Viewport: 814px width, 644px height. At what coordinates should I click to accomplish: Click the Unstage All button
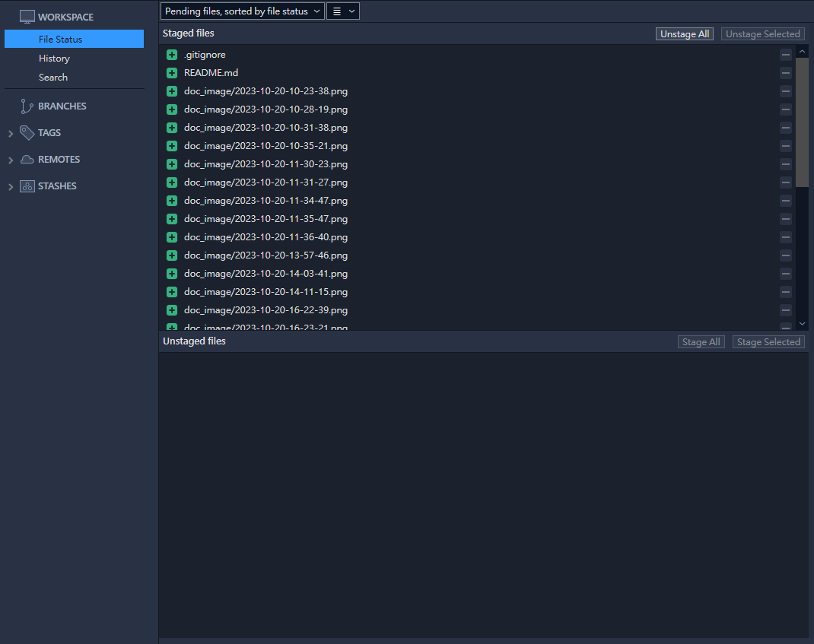coord(684,34)
